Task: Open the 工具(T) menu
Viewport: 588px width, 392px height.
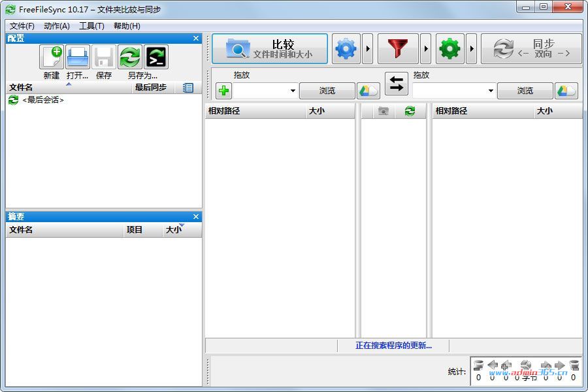Action: click(91, 26)
